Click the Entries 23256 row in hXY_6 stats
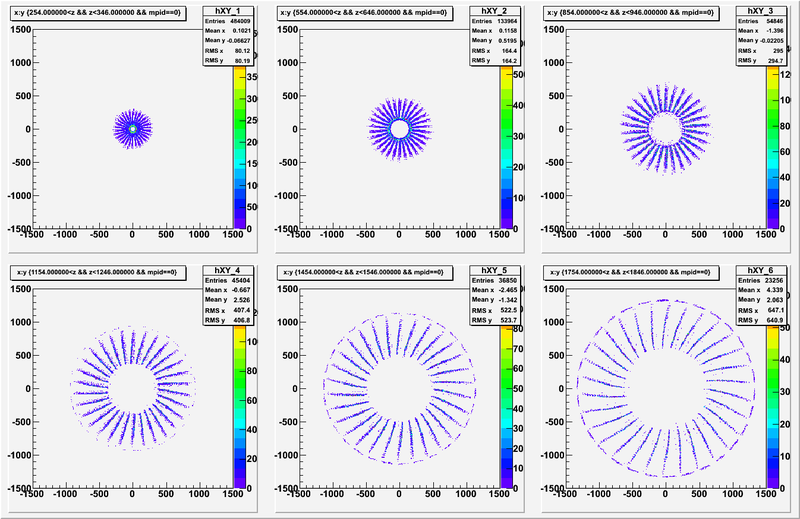Viewport: 800px width, 519px height. pos(761,281)
